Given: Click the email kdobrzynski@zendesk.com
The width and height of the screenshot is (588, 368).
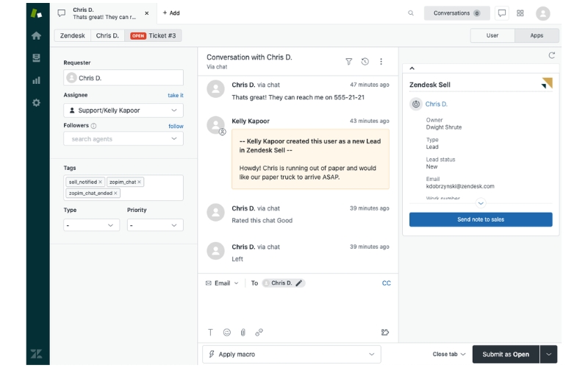Looking at the screenshot, I should pos(460,186).
